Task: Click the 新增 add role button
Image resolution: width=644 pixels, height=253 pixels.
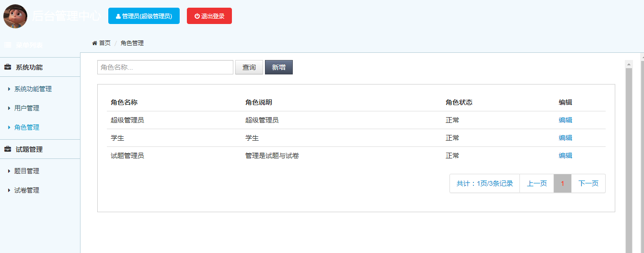Action: point(279,67)
